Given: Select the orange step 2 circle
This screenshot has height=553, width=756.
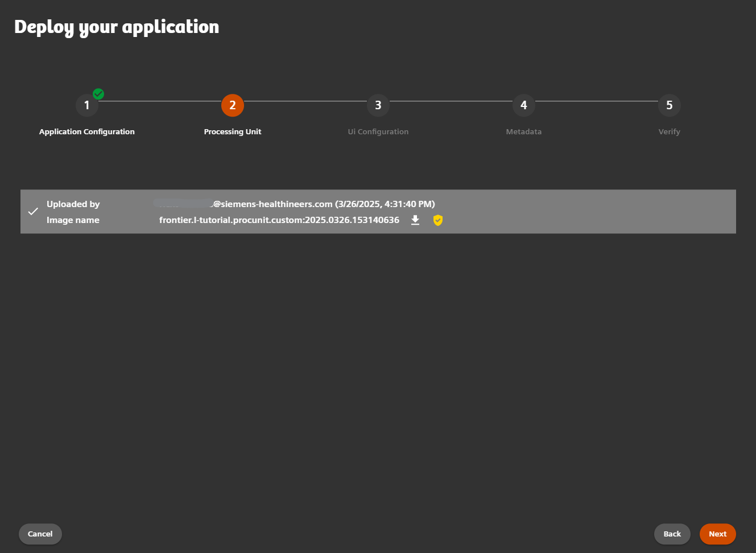Looking at the screenshot, I should pos(233,105).
